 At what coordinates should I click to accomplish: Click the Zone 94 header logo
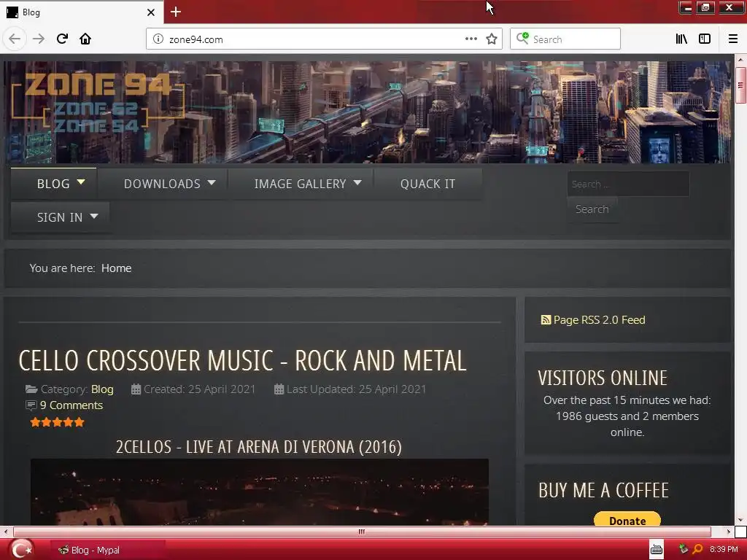tap(98, 103)
